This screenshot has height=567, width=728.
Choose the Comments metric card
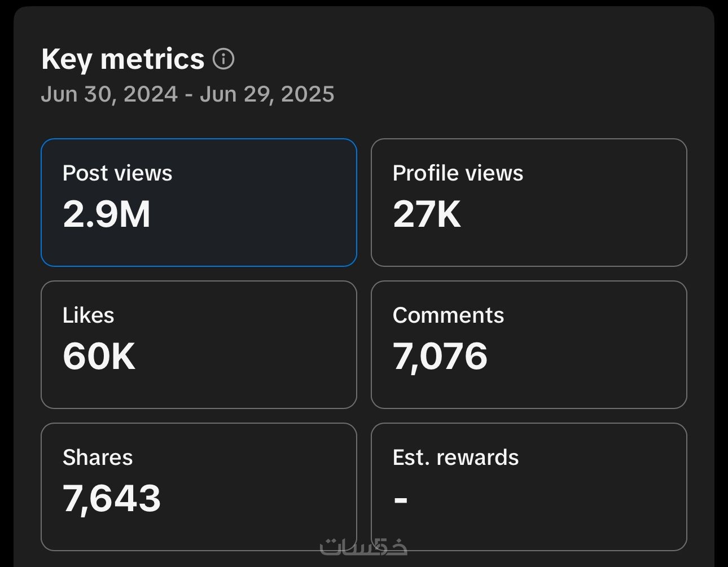click(x=528, y=344)
